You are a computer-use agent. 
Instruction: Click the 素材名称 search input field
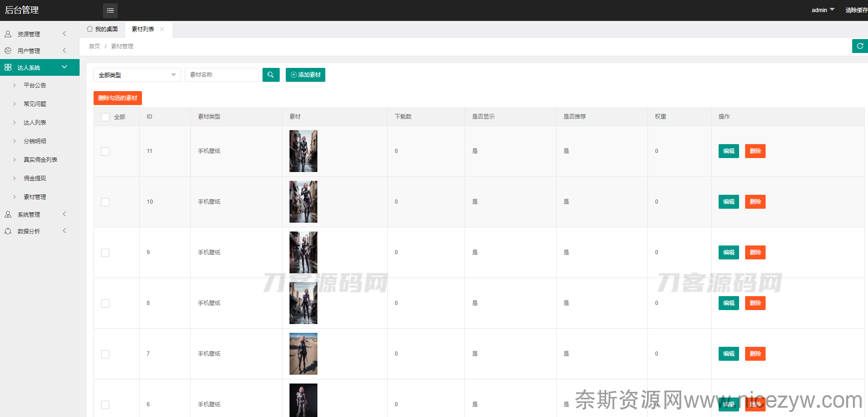(x=222, y=75)
